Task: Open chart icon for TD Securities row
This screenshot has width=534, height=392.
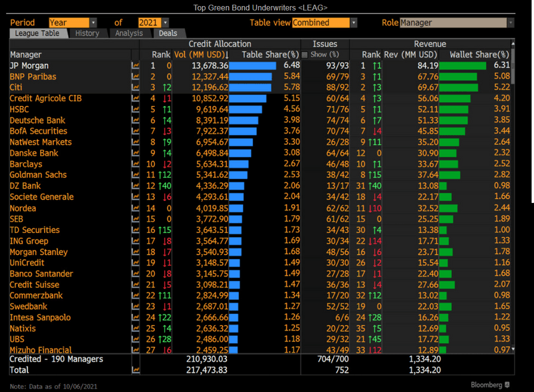Action: (136, 230)
